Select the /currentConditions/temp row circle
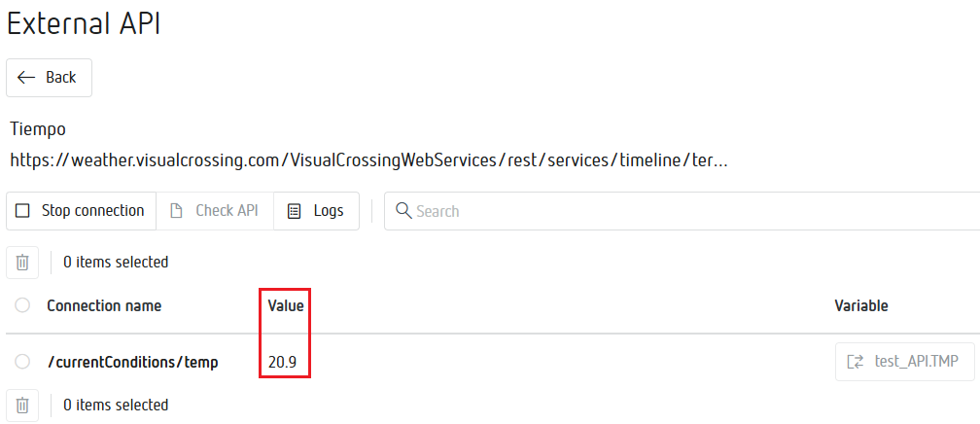 click(x=22, y=362)
